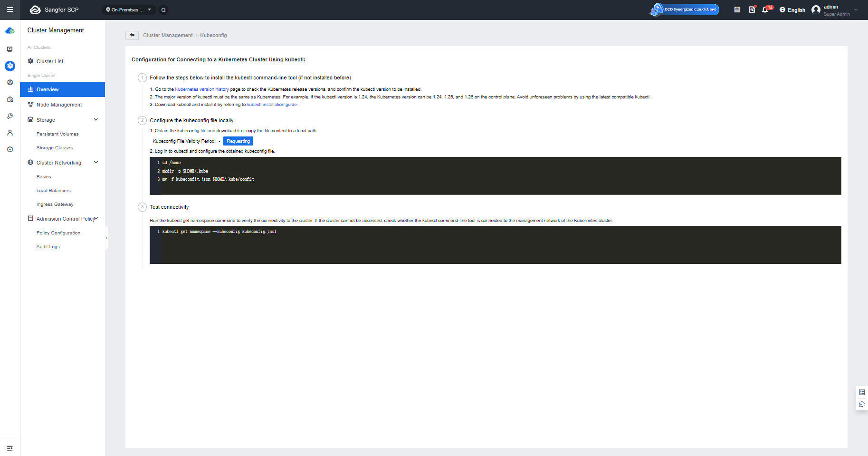868x456 pixels.
Task: Open the monitor/compute icon in left rail
Action: (10, 49)
